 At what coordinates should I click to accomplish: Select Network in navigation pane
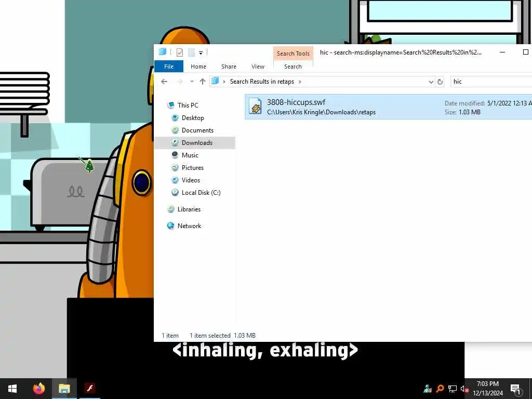189,226
